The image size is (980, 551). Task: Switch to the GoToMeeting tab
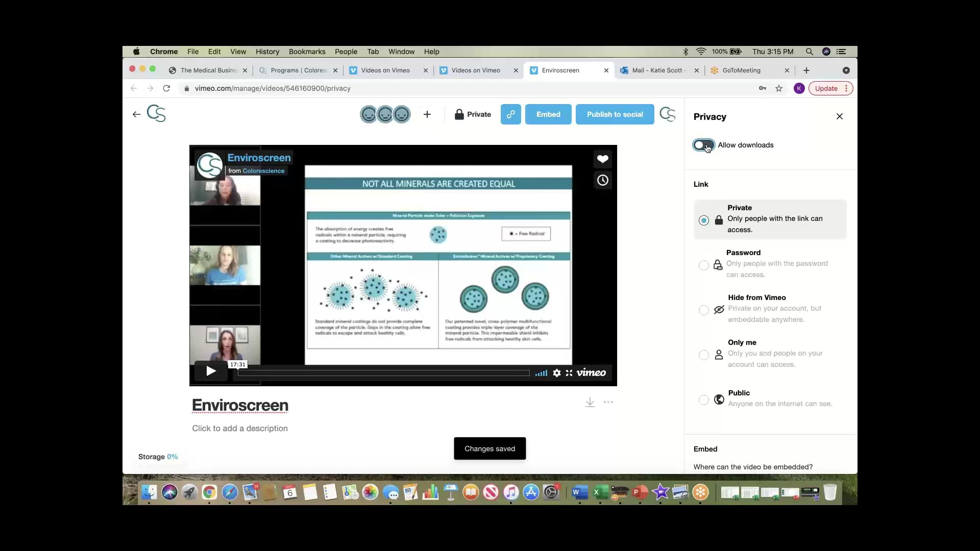[x=741, y=70]
